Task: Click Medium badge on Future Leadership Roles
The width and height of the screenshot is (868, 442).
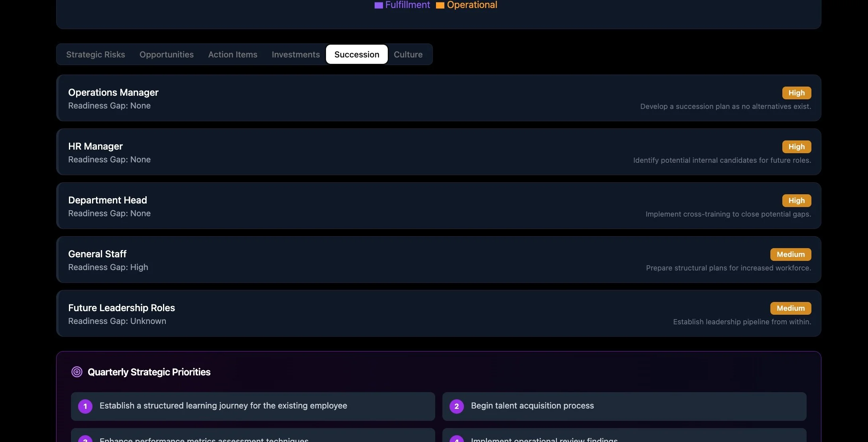Action: click(790, 308)
